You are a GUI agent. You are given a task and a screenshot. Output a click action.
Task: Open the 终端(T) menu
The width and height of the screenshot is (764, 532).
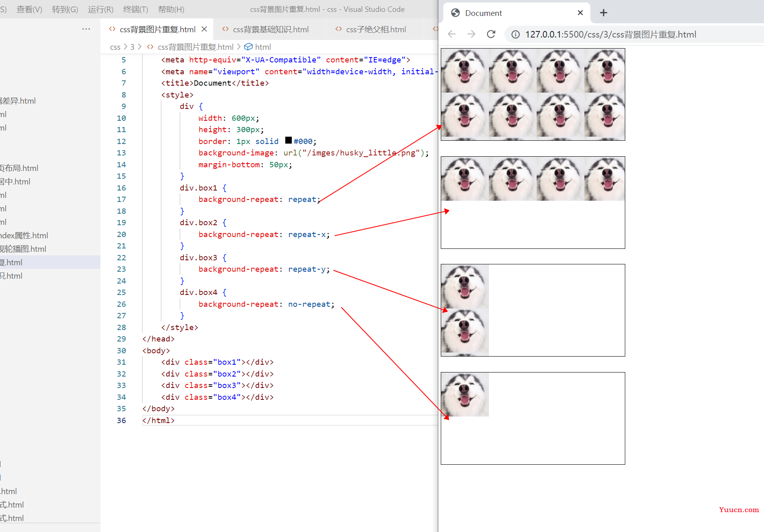(136, 9)
